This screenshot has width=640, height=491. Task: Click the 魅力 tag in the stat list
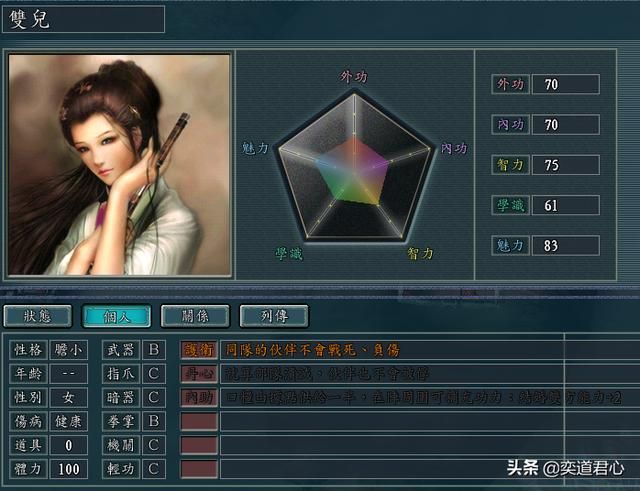510,246
